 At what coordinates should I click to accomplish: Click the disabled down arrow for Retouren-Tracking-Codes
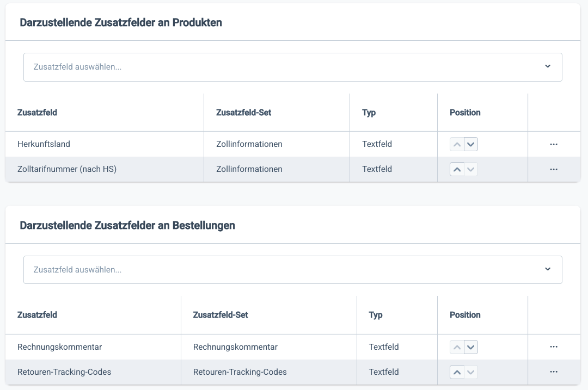coord(471,373)
